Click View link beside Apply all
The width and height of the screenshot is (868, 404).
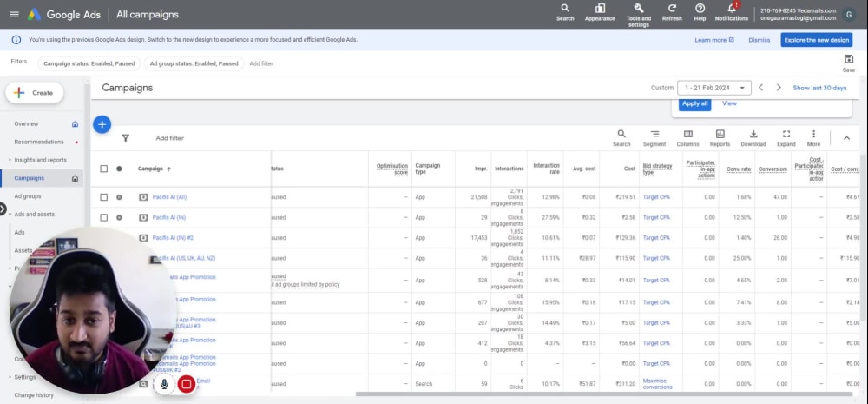point(729,103)
